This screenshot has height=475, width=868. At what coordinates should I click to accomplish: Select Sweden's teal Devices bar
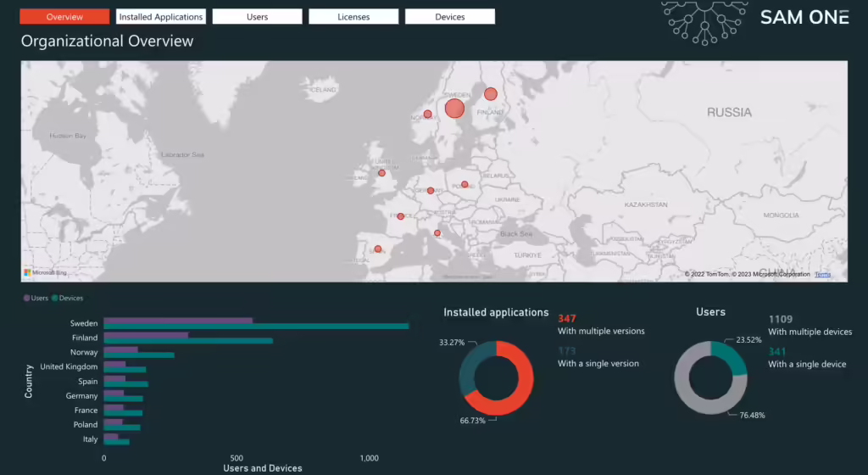click(x=256, y=327)
